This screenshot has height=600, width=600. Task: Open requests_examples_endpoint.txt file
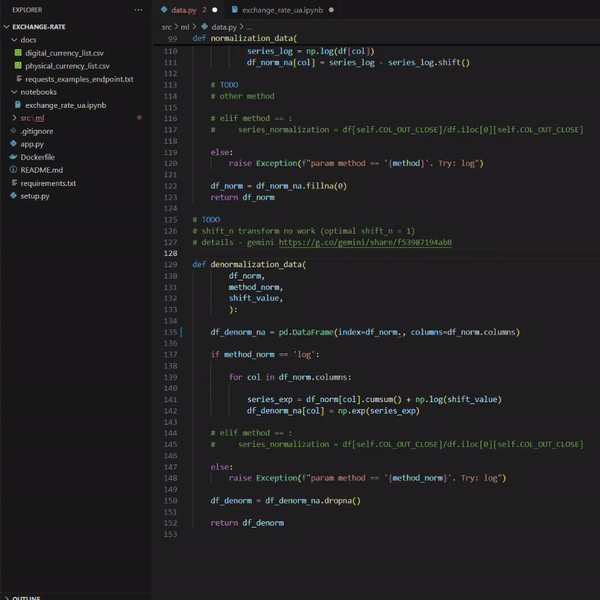79,79
